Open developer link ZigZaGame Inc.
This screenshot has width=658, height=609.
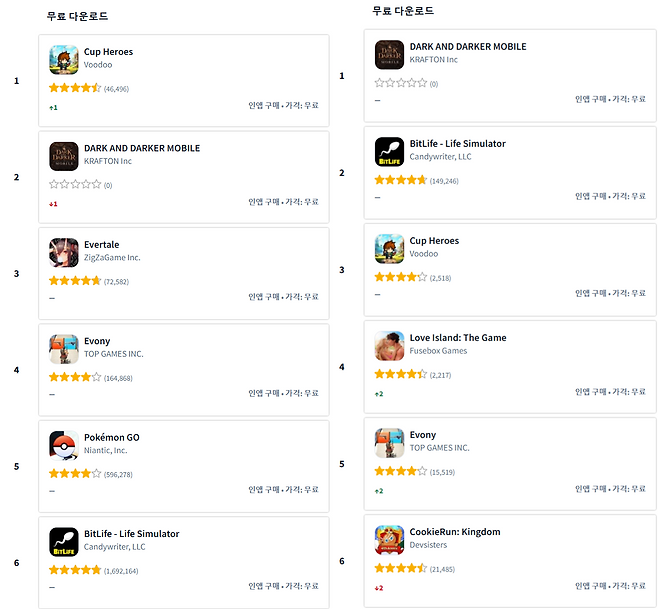coord(112,258)
